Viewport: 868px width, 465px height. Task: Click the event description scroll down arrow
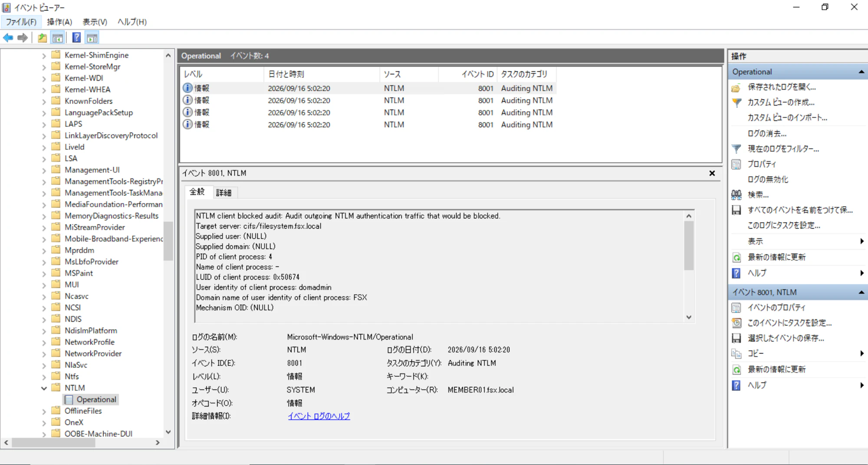689,317
